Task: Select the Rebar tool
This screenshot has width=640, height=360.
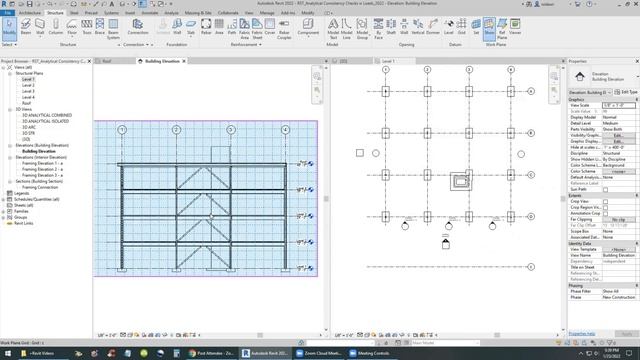Action: [206, 27]
